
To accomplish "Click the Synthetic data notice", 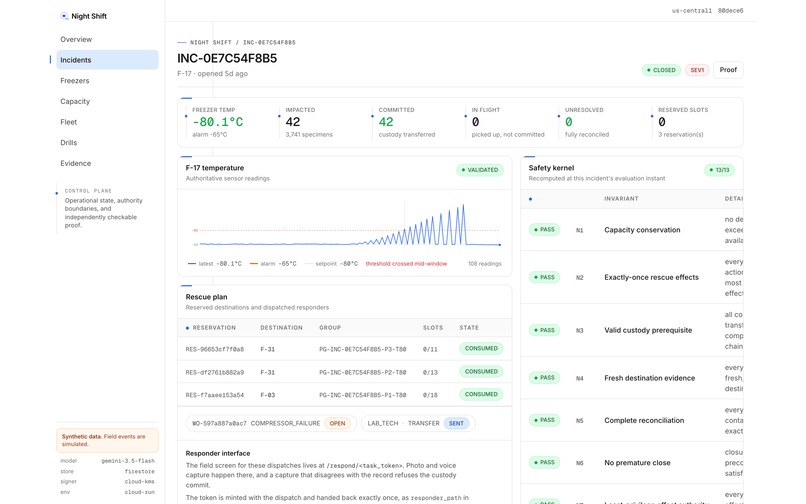I will point(107,440).
